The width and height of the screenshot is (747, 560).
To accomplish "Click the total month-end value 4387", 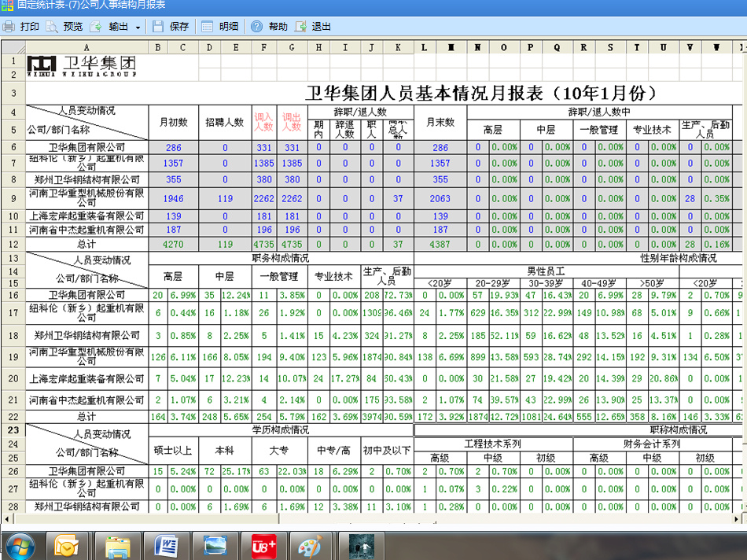I will pyautogui.click(x=440, y=245).
